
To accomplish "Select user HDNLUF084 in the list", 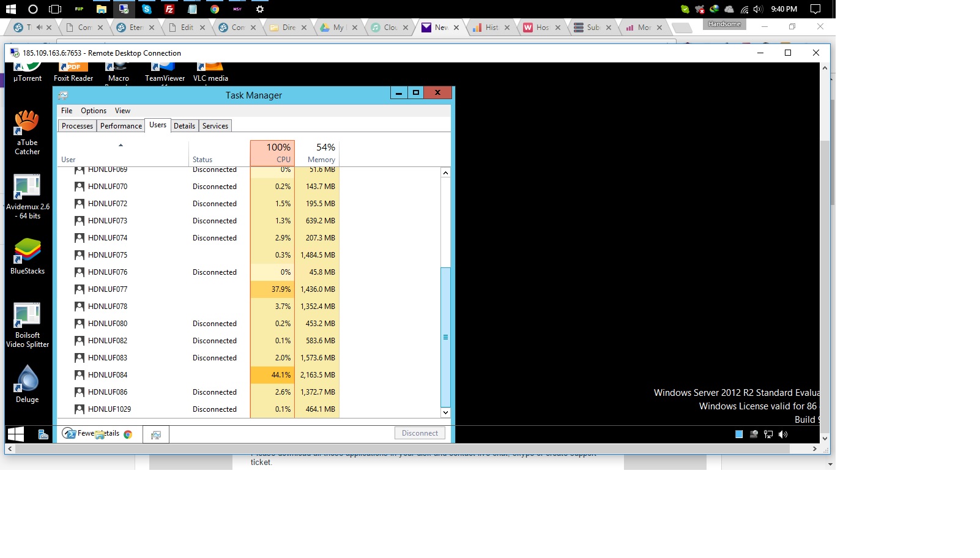I will 108,375.
